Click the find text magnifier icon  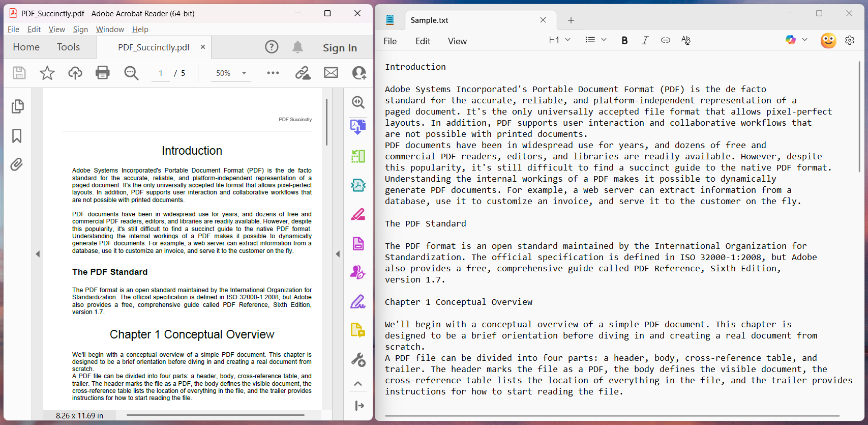(131, 73)
